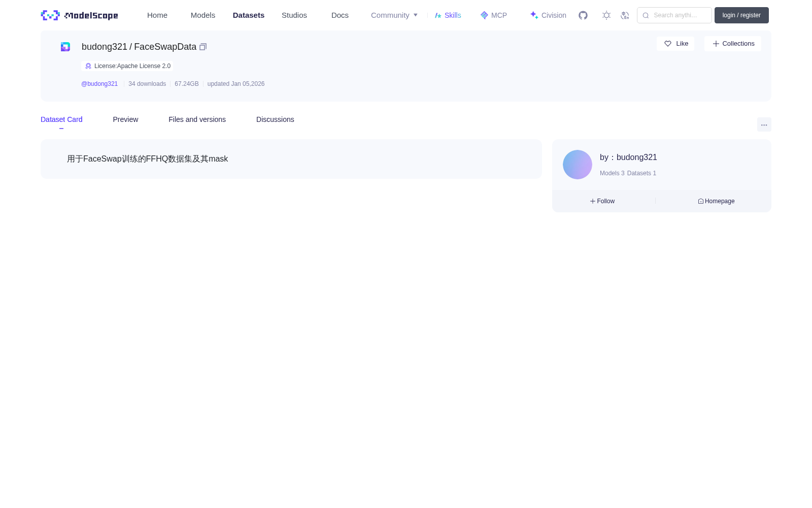Image resolution: width=812 pixels, height=508 pixels.
Task: Click the search magnifier icon
Action: coord(646,15)
